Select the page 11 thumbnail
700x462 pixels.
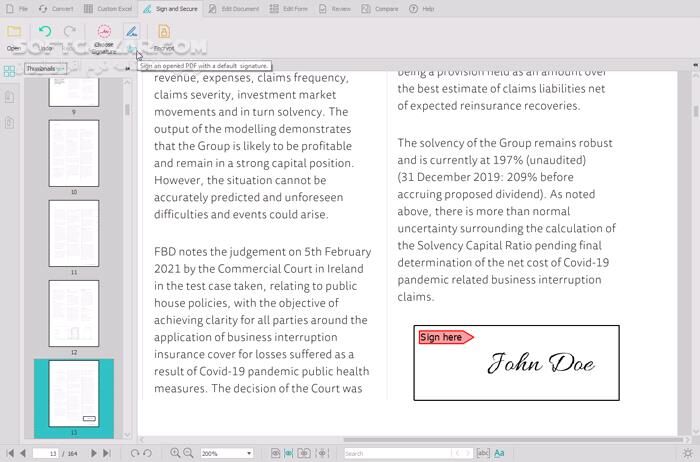tap(74, 232)
